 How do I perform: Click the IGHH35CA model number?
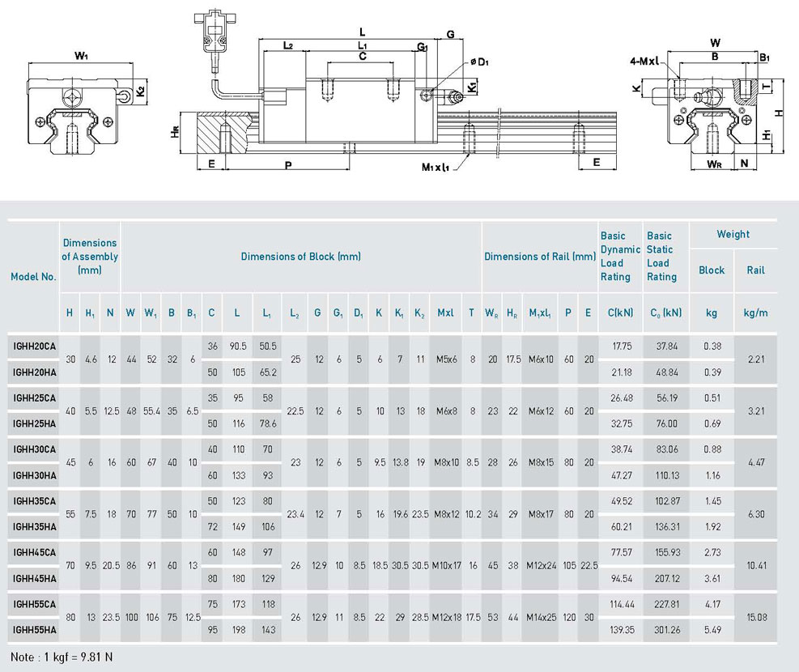(35, 501)
